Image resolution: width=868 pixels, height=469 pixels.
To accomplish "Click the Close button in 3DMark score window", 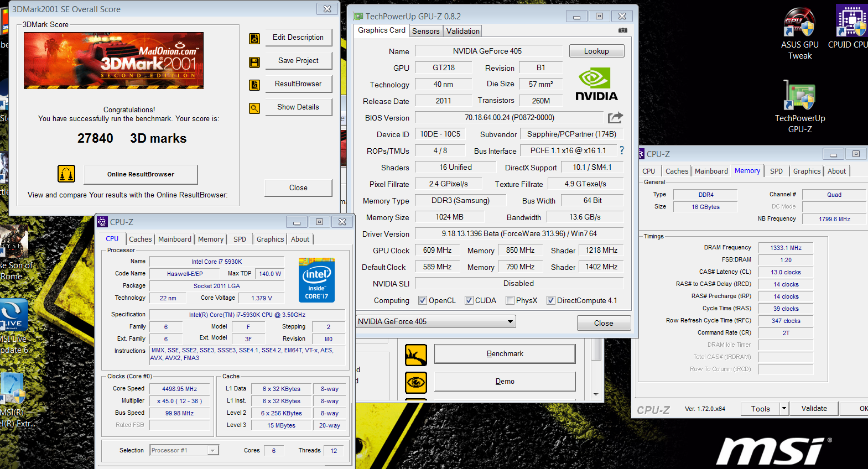I will click(298, 188).
